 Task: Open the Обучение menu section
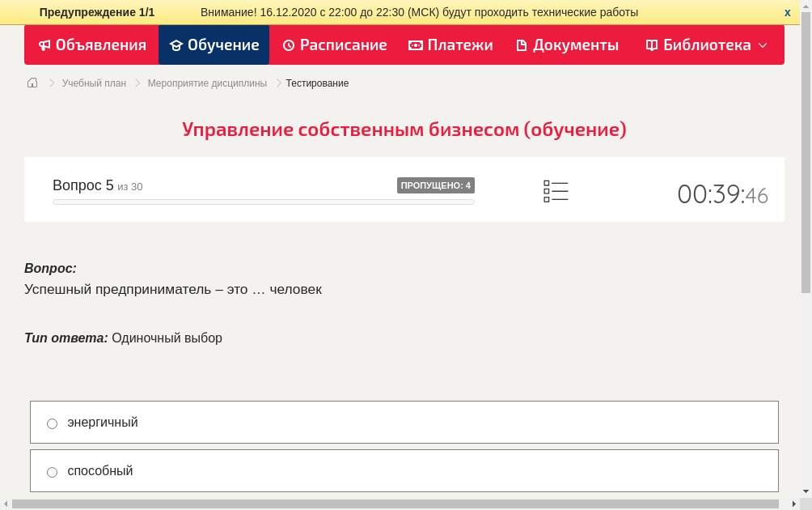(x=214, y=45)
